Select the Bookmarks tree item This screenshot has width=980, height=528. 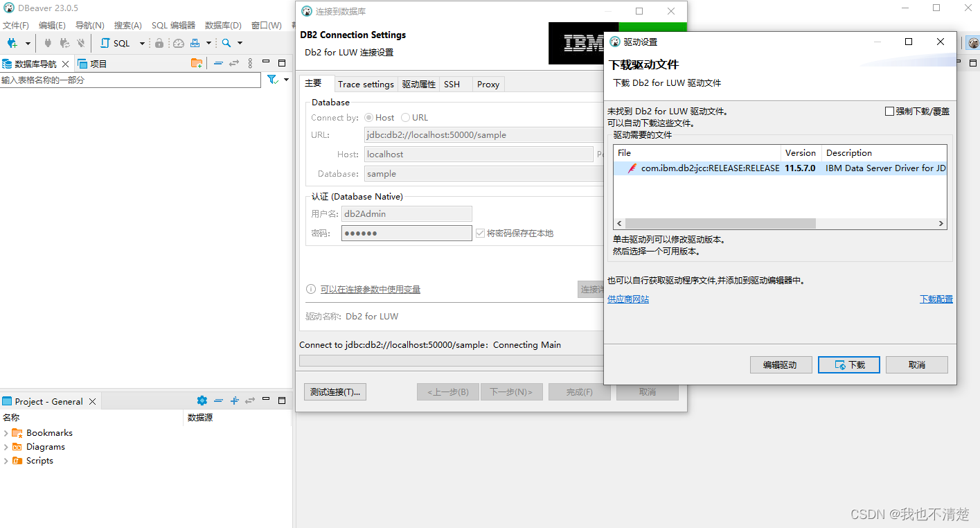tap(49, 433)
